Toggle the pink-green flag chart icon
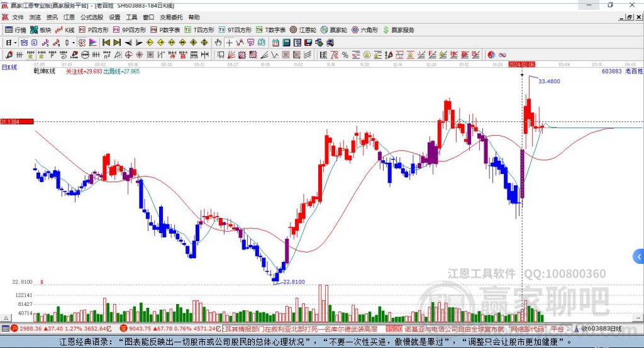The height and width of the screenshot is (348, 644). (x=93, y=43)
